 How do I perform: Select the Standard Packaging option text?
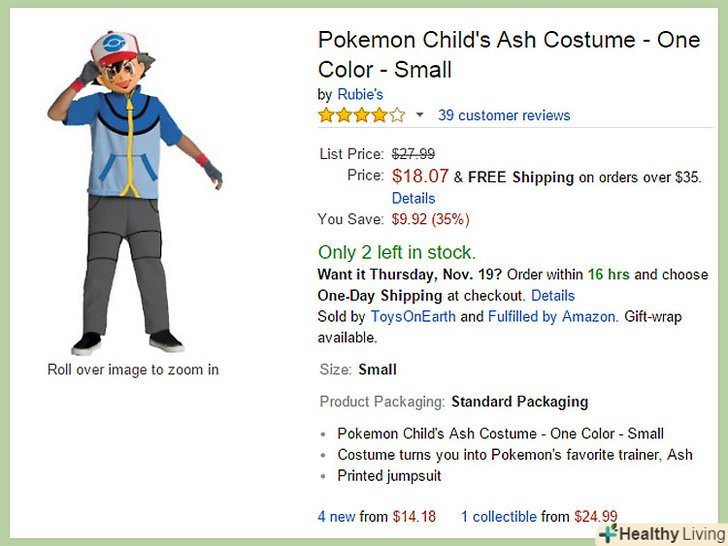pos(520,401)
